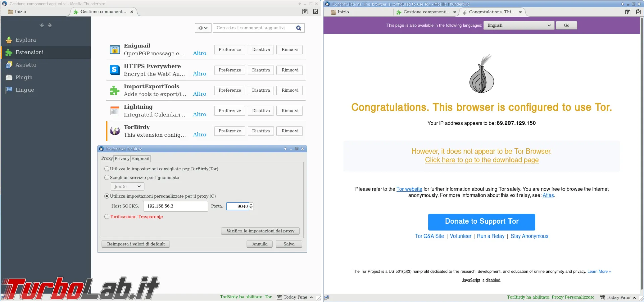644x302 pixels.
Task: Open the Aspetto section
Action: coord(46,65)
